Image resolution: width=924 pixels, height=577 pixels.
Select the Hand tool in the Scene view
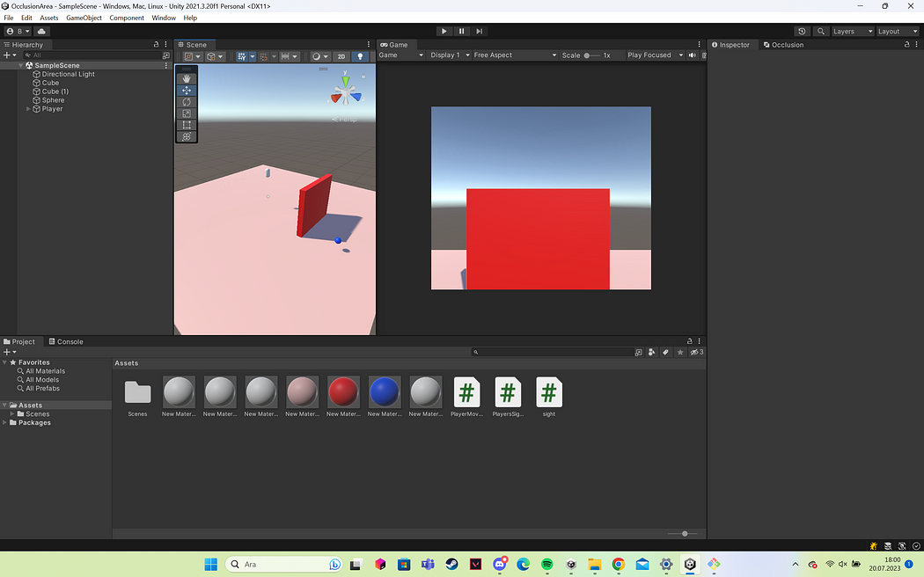click(186, 78)
